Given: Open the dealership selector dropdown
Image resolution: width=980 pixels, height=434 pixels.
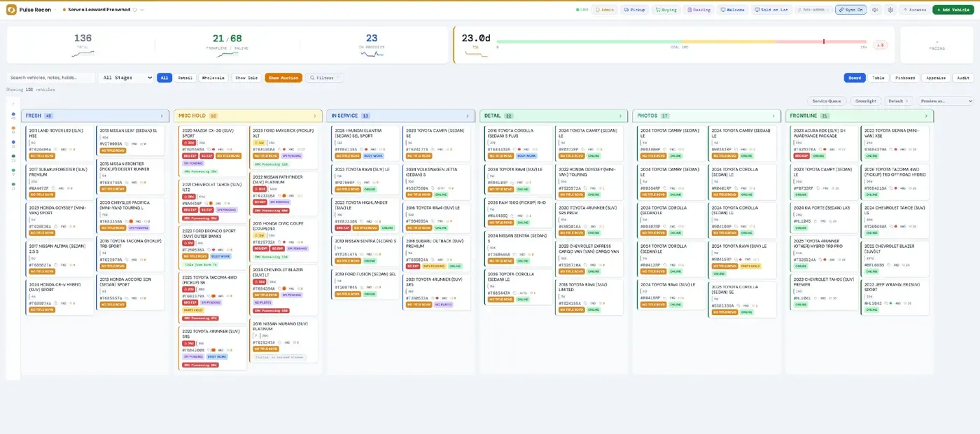Looking at the screenshot, I should click(104, 10).
